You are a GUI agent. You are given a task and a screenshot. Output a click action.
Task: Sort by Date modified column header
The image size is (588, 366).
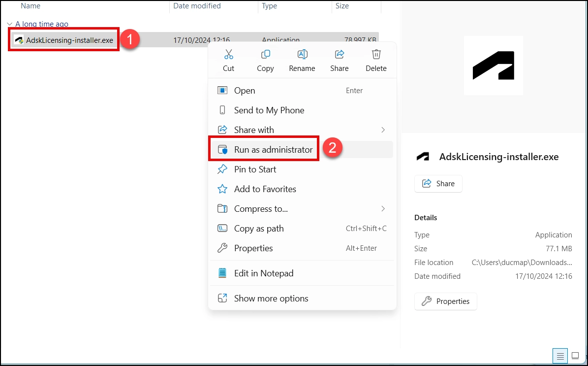[197, 6]
